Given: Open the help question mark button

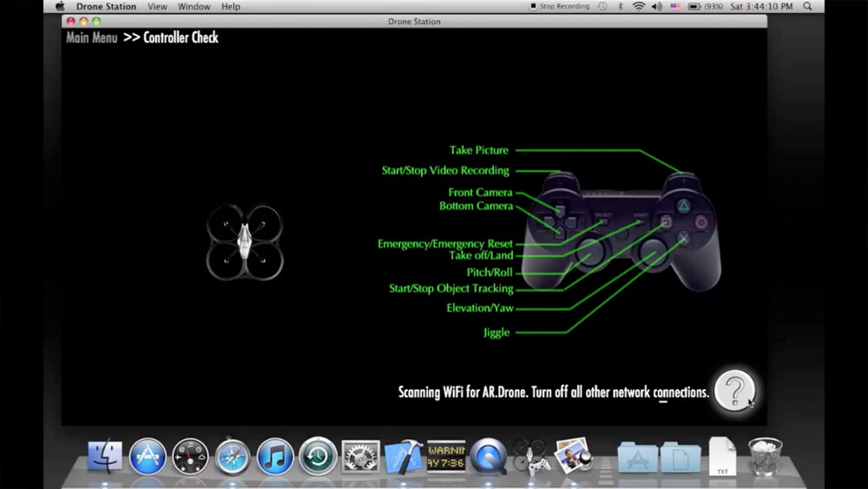Looking at the screenshot, I should [734, 391].
